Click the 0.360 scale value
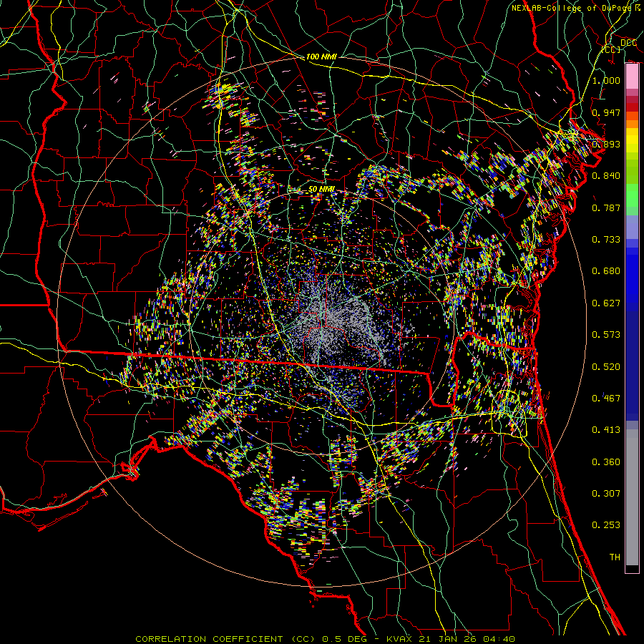The width and height of the screenshot is (644, 644). [606, 462]
